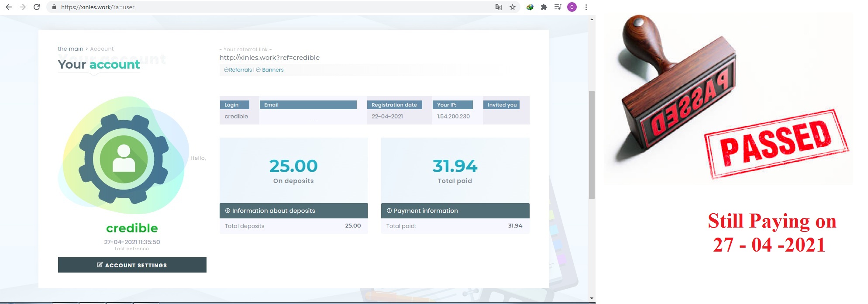View site info via the padlock icon
Screen dimensions: 868x304
tap(54, 7)
